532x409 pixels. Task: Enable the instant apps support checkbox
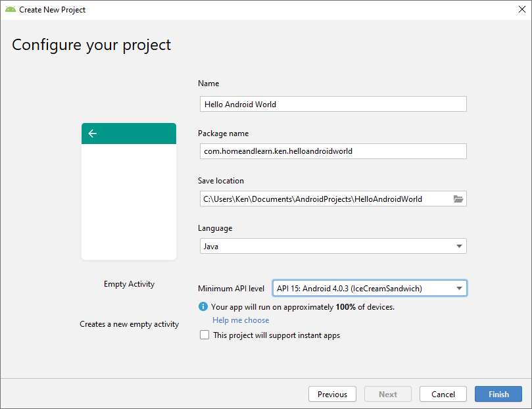[x=204, y=335]
